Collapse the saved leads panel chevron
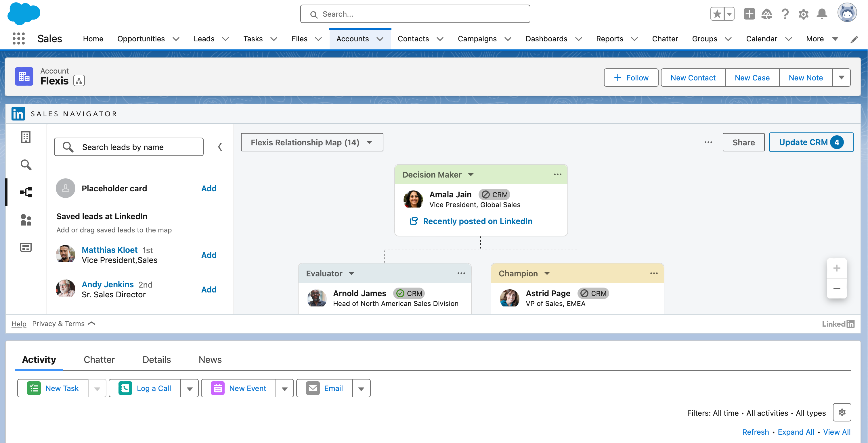This screenshot has height=443, width=868. 220,147
